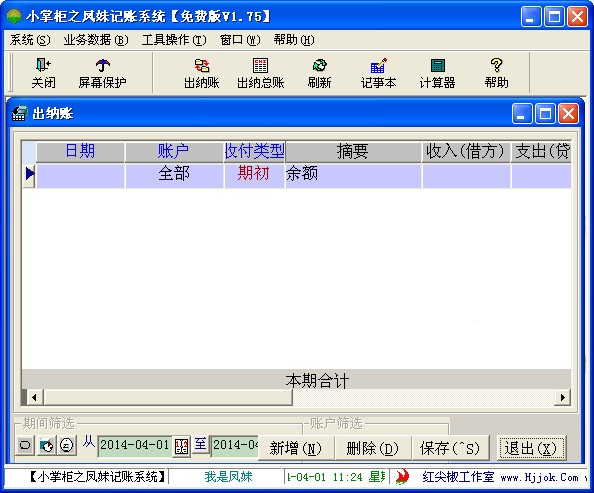594x493 pixels.
Task: Click the rounded rectangle period filter icon
Action: point(25,445)
